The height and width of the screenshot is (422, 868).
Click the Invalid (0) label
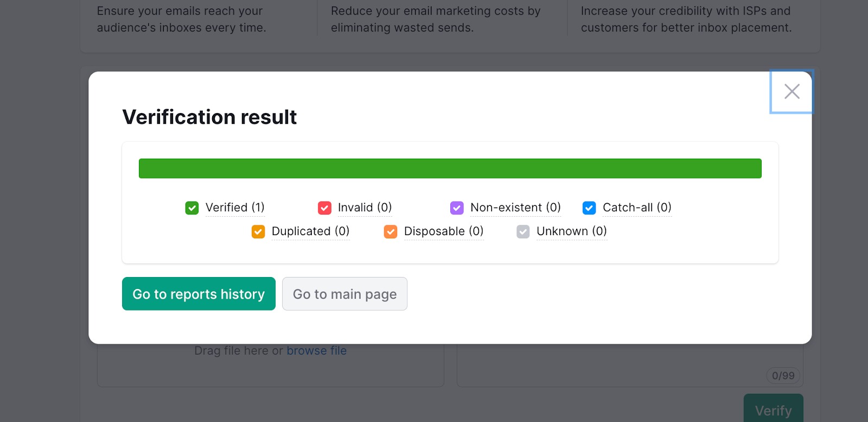tap(365, 207)
